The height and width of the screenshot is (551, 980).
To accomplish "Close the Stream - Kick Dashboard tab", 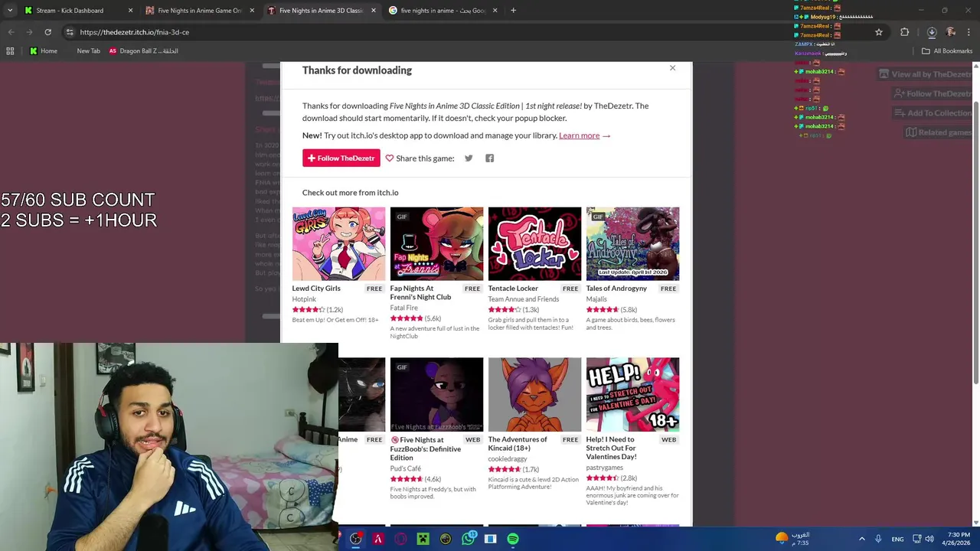I will click(130, 11).
